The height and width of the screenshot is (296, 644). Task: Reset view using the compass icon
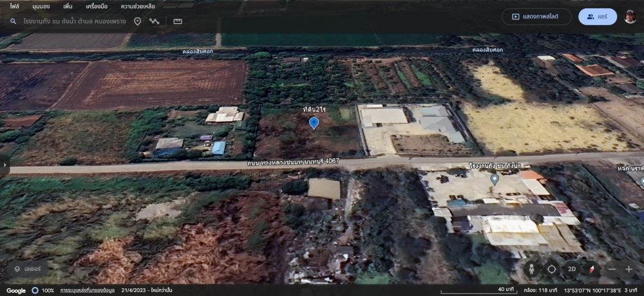(591, 269)
